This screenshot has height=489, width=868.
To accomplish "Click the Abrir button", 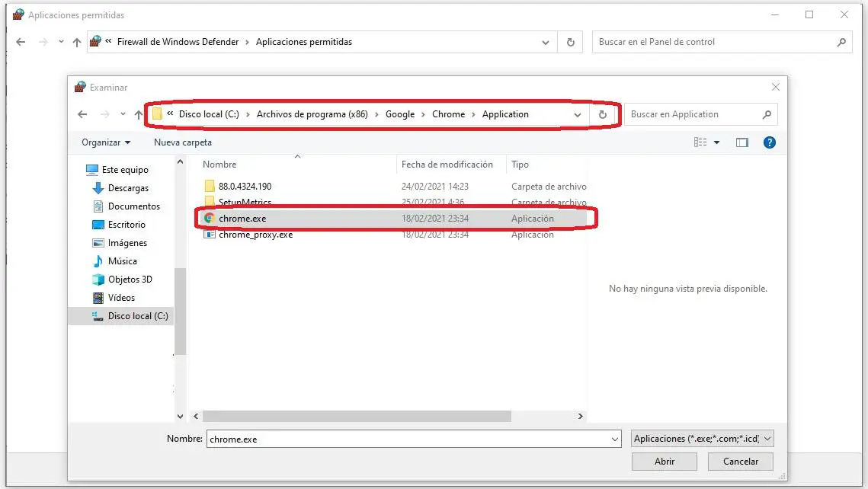I will click(665, 462).
